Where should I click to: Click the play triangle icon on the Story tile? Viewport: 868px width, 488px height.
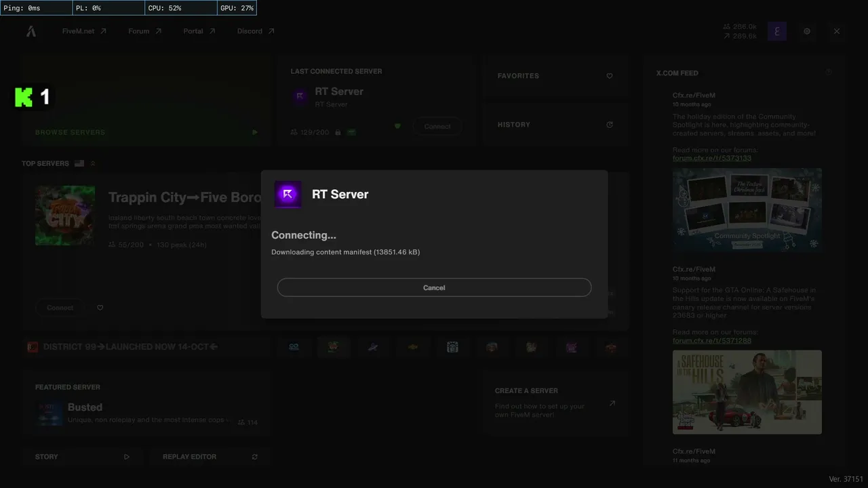127,457
